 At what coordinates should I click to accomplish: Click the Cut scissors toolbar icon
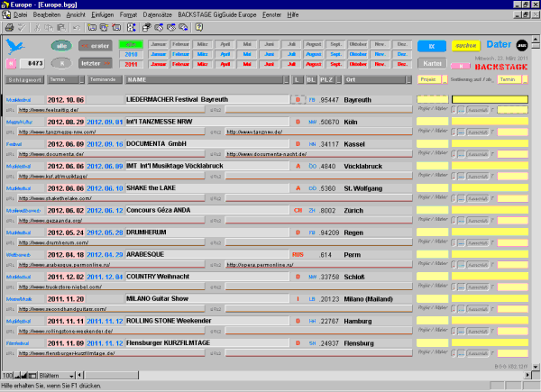click(x=37, y=27)
